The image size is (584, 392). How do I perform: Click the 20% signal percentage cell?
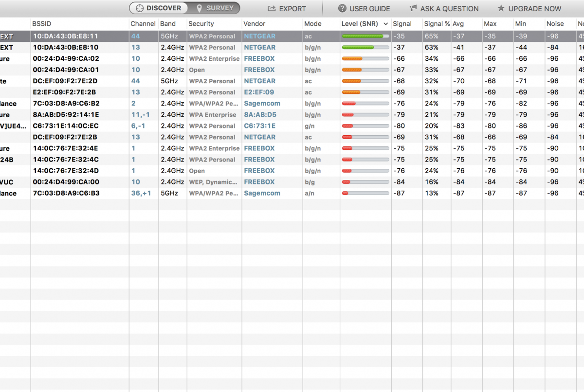click(431, 125)
